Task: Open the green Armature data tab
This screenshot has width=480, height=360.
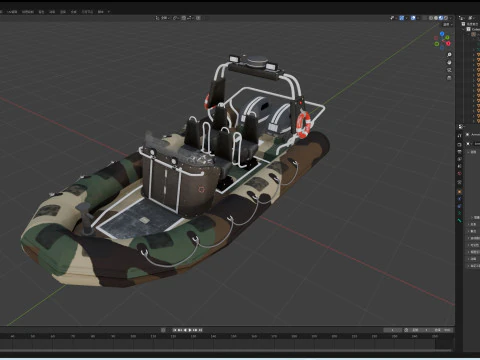Action: (460, 213)
